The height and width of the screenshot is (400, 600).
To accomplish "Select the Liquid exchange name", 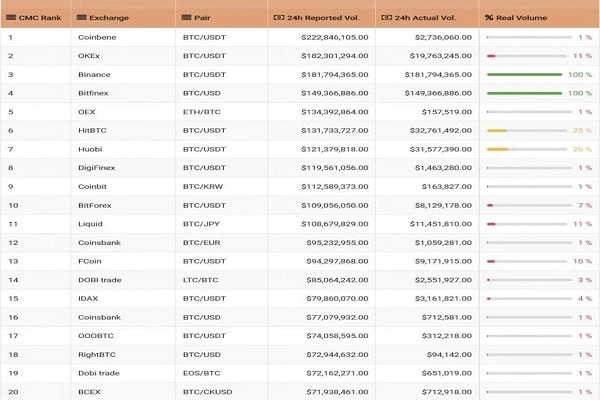I will click(x=90, y=224).
